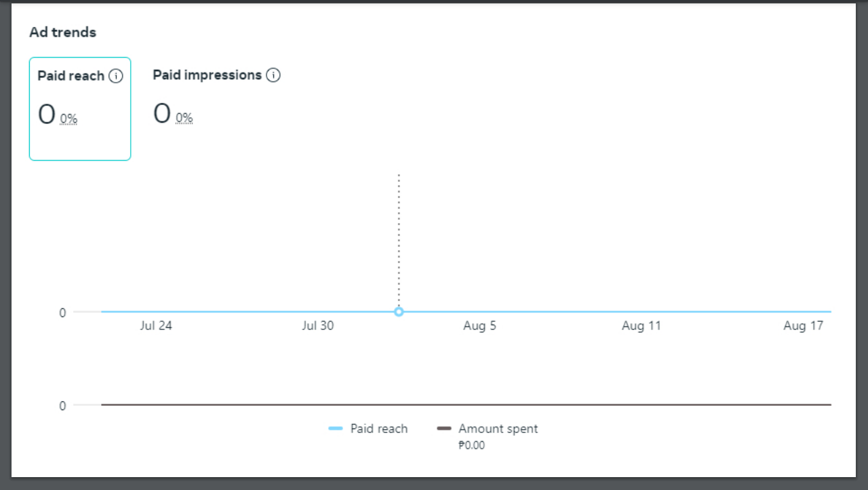Click the Aug 11 date axis label

[x=641, y=326]
